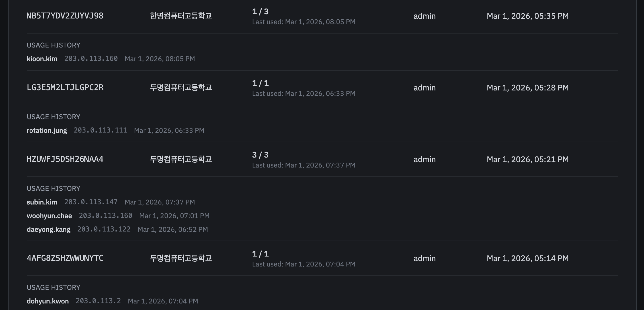
Task: Click IP address 203.0.113.147
Action: (x=91, y=202)
